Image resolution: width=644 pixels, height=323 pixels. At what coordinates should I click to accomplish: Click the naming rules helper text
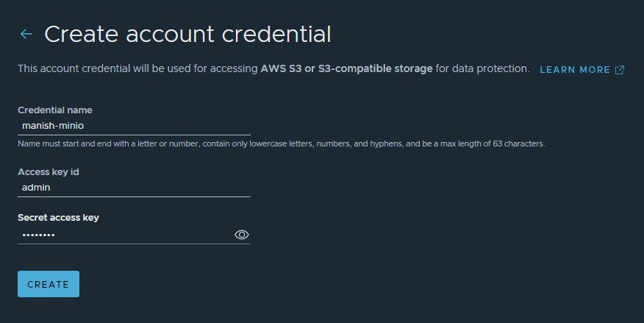282,143
